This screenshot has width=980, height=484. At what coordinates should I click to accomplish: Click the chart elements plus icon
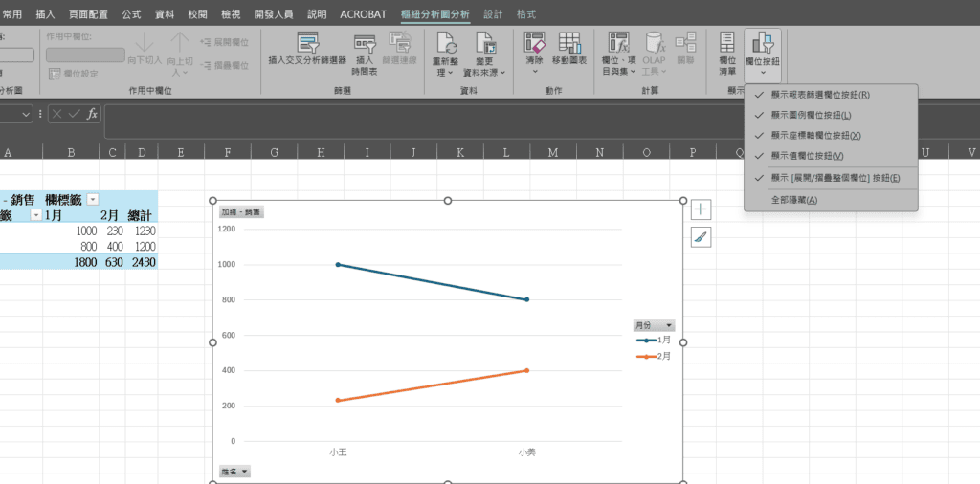701,209
